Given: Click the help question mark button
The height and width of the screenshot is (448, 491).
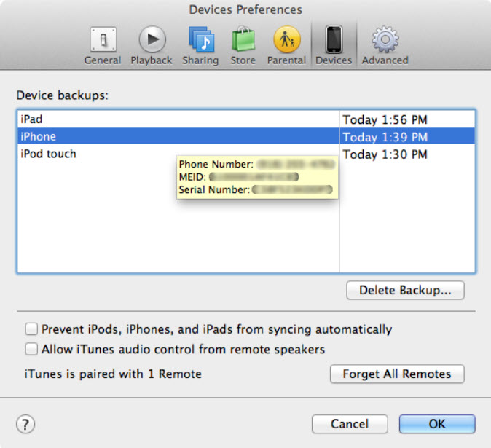Looking at the screenshot, I should pos(25,424).
